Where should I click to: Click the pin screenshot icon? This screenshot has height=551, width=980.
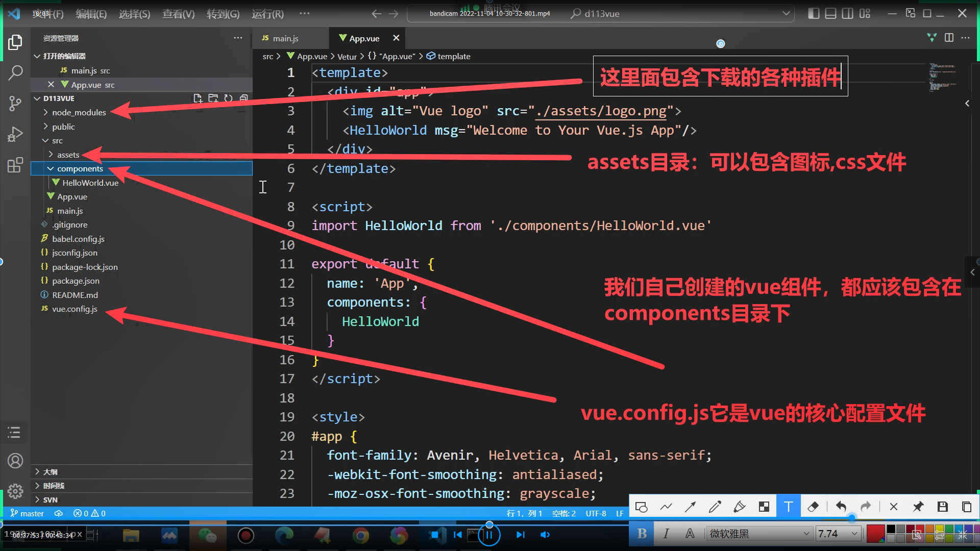[918, 507]
